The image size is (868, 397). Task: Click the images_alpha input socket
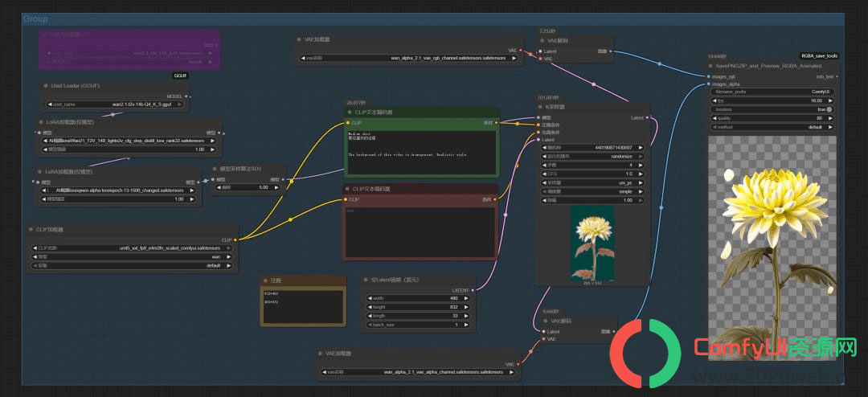click(x=709, y=84)
